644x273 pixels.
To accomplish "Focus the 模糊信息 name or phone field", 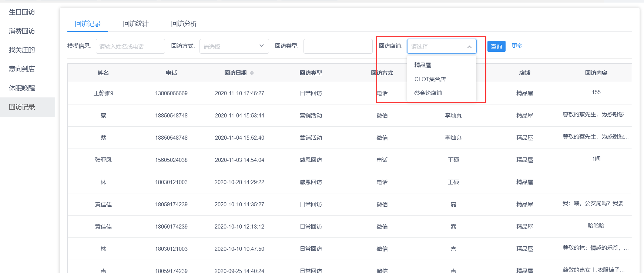I will coord(130,46).
